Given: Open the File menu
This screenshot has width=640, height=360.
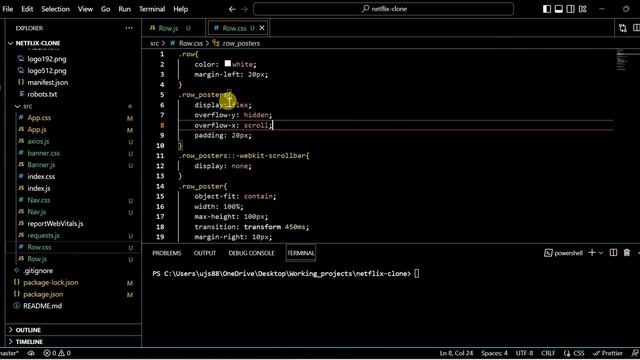Looking at the screenshot, I should pos(8,9).
